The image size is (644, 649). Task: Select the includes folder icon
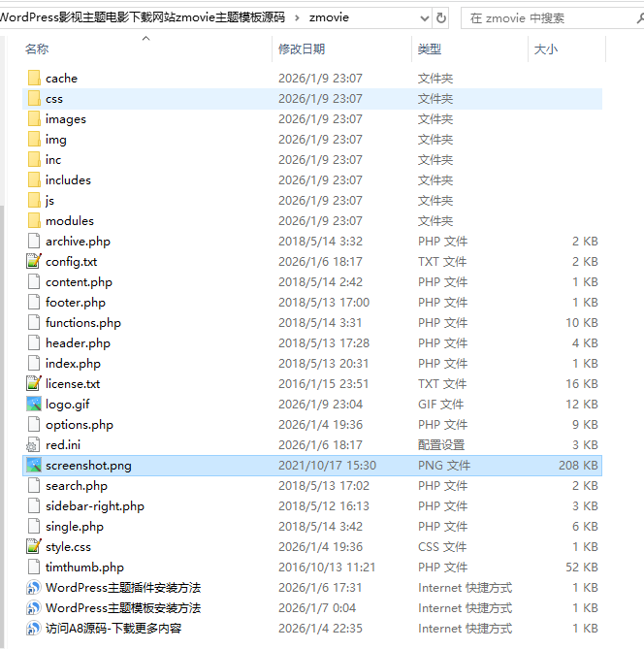click(x=34, y=179)
